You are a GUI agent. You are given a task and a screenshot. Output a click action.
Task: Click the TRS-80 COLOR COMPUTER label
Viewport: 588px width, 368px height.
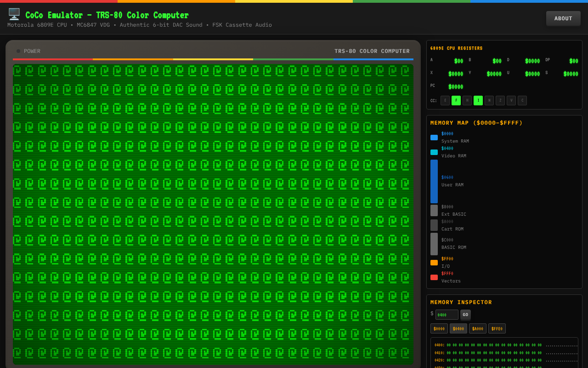tap(372, 51)
